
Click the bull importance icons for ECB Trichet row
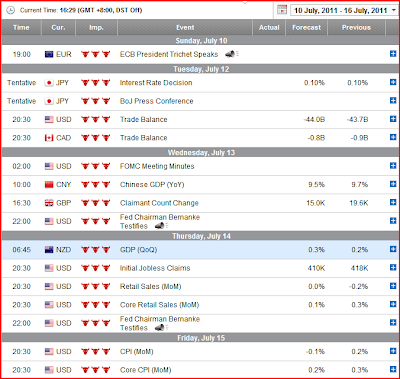(x=96, y=54)
